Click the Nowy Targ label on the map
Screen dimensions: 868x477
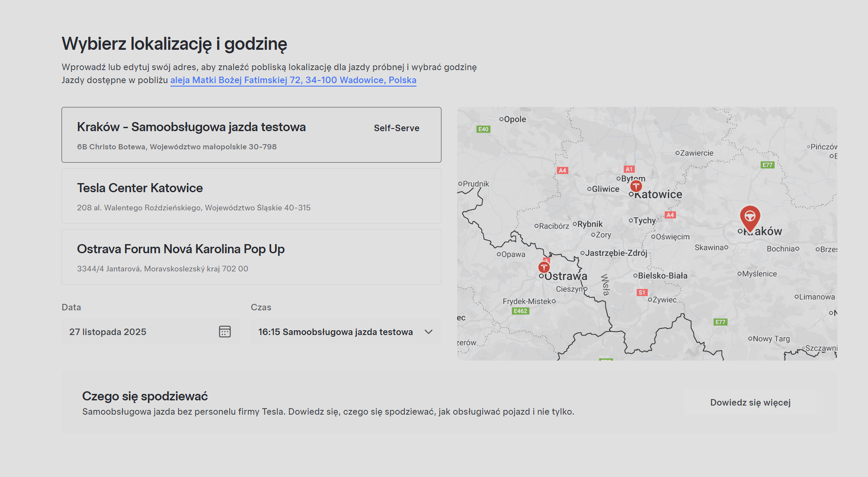(771, 338)
